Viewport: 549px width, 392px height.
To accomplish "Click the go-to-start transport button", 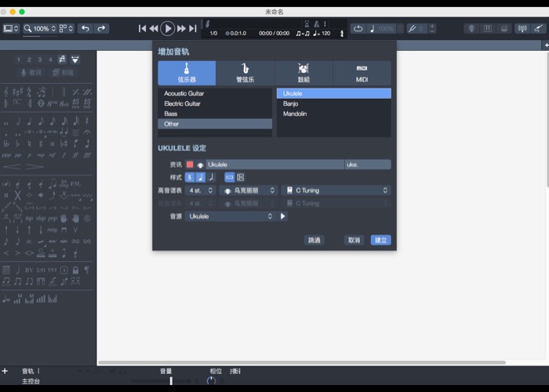I will (143, 28).
